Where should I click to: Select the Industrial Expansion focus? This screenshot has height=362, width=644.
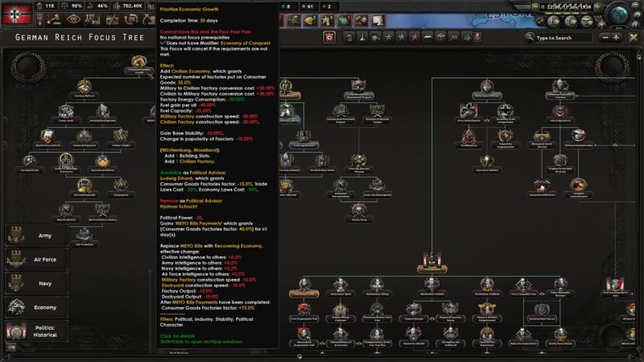[x=85, y=138]
